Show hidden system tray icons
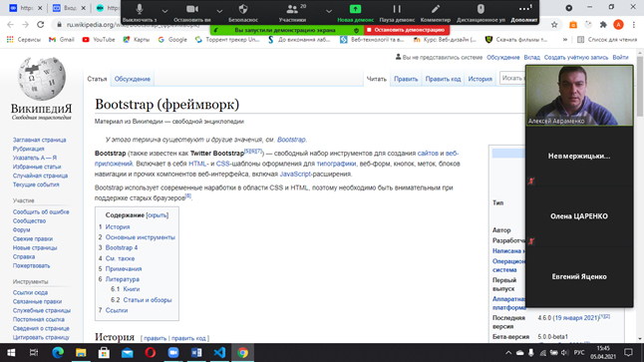This screenshot has height=362, width=644. click(x=508, y=353)
